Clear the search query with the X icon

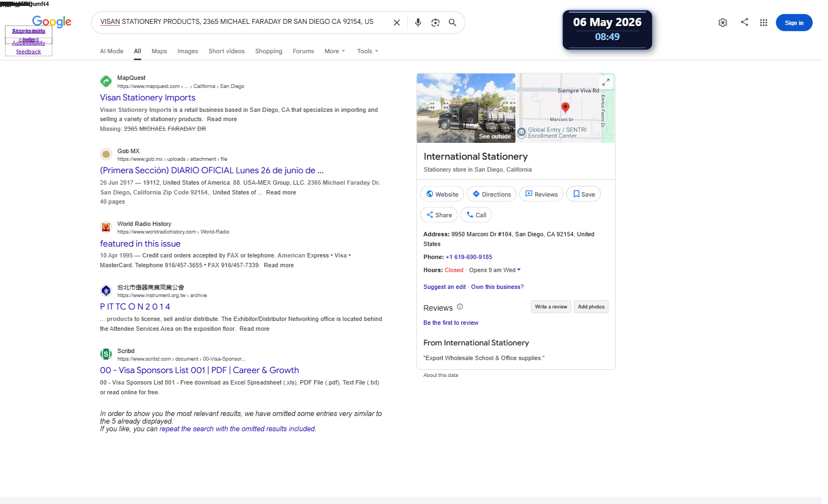397,23
